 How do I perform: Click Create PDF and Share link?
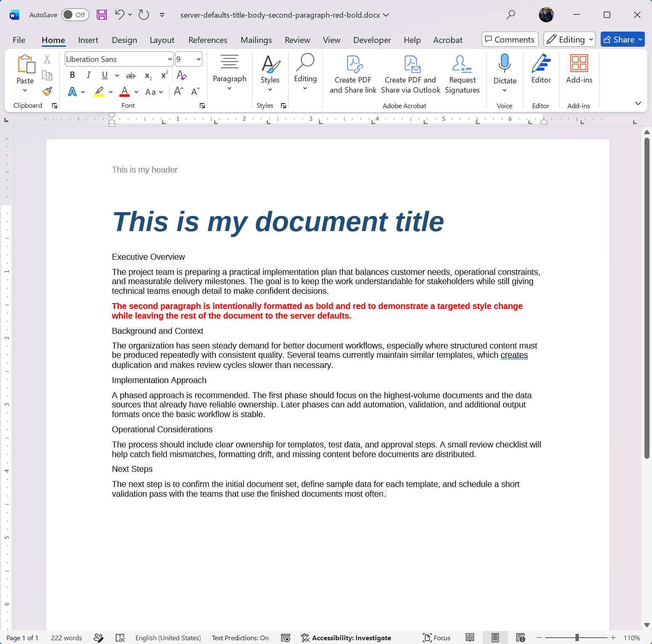coord(353,75)
